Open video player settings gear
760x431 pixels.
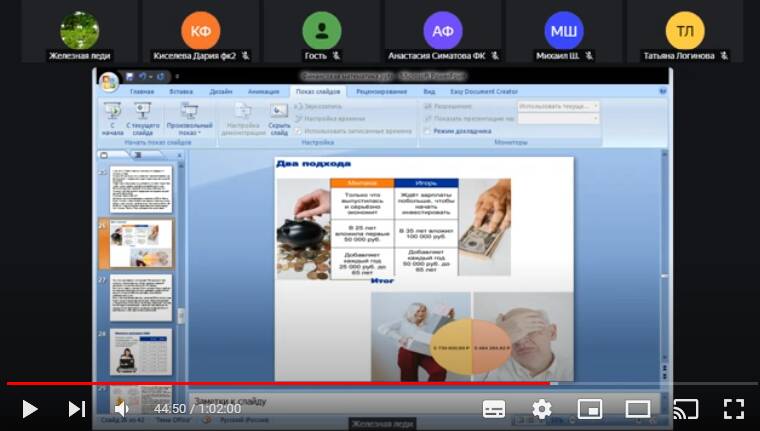point(542,409)
